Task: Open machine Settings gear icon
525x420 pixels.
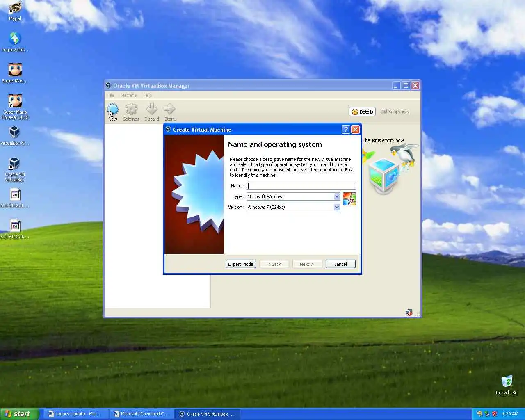Action: tap(131, 109)
